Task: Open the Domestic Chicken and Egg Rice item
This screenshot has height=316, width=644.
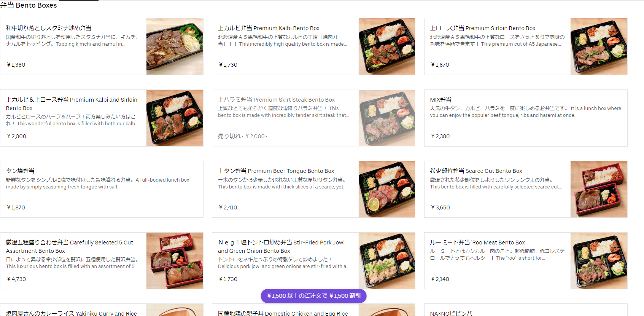Action: 313,310
